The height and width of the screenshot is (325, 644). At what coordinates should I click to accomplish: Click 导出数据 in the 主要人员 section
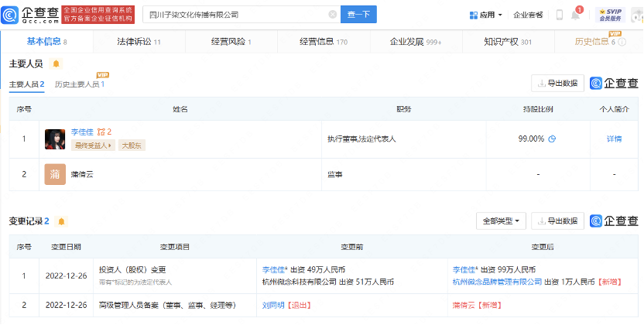click(557, 84)
